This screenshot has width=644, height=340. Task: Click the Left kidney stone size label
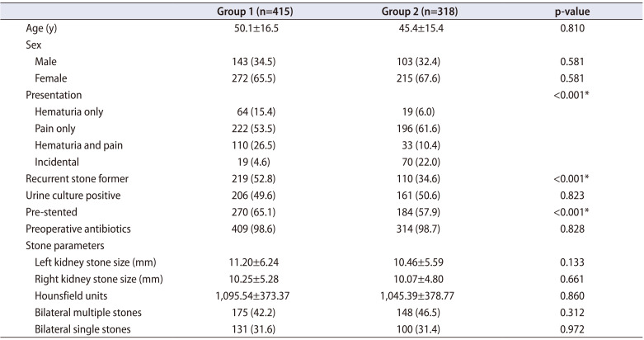pyautogui.click(x=94, y=262)
